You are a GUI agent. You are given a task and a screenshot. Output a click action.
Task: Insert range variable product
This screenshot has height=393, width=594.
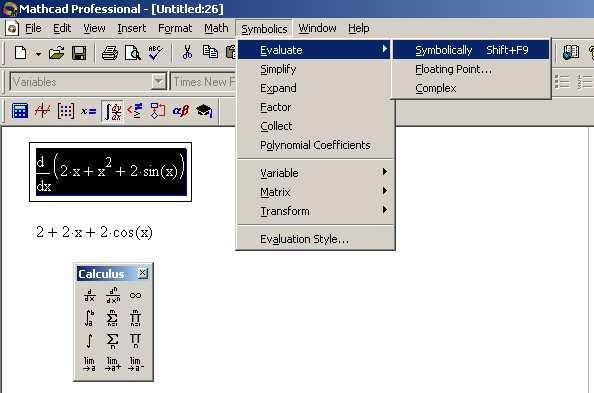tap(135, 340)
